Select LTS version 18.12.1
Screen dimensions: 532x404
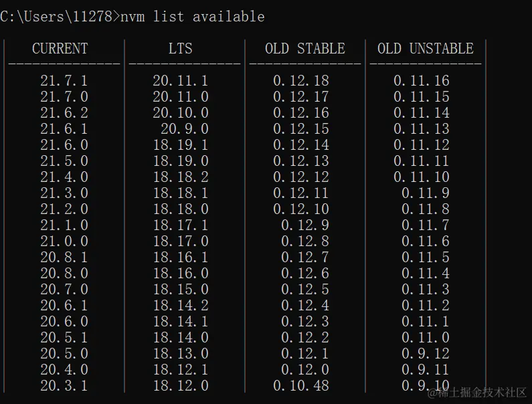click(x=181, y=369)
